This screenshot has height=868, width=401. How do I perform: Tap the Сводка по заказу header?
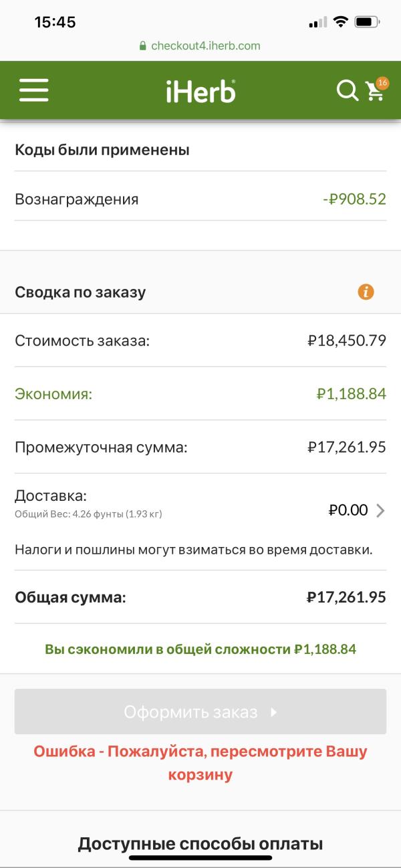(200, 292)
